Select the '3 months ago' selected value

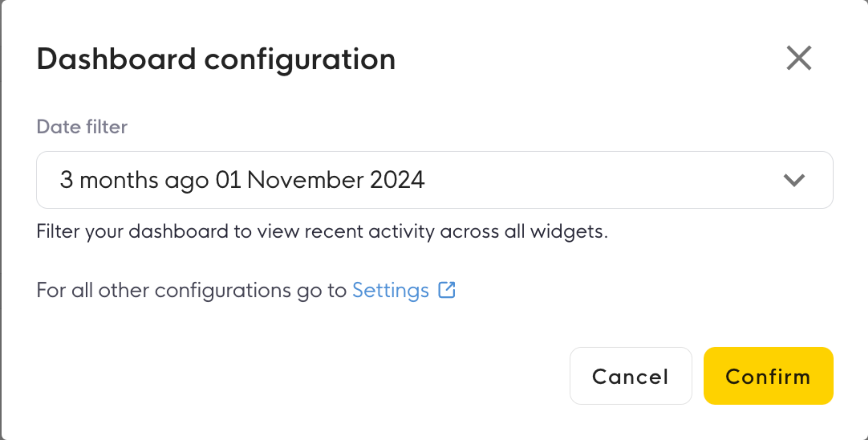point(134,180)
